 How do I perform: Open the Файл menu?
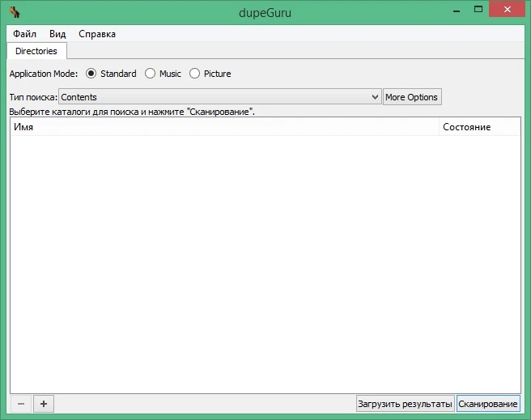coord(24,34)
